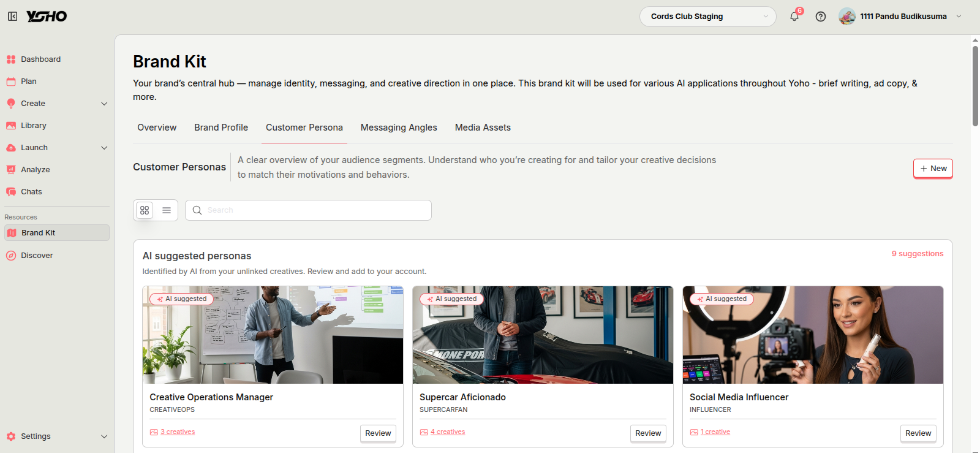Click the page vertical scrollbar

point(975,86)
